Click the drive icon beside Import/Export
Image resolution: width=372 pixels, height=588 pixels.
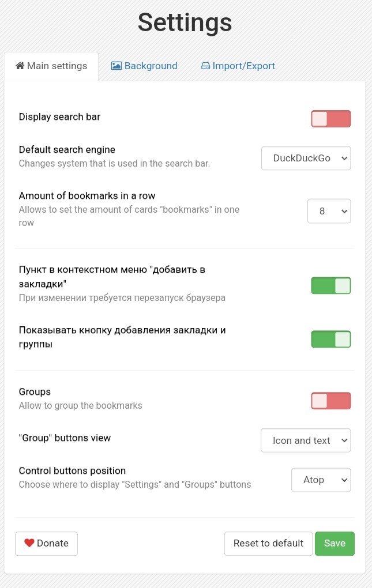(x=205, y=66)
